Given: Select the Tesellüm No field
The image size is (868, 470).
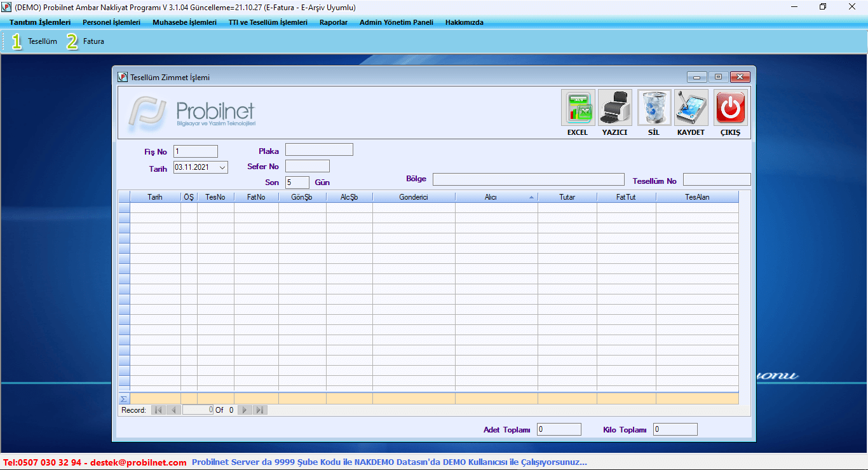Looking at the screenshot, I should (x=716, y=180).
